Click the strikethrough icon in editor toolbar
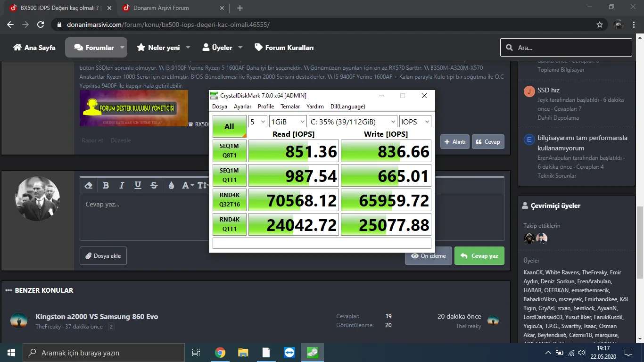Image resolution: width=644 pixels, height=362 pixels. pos(154,185)
